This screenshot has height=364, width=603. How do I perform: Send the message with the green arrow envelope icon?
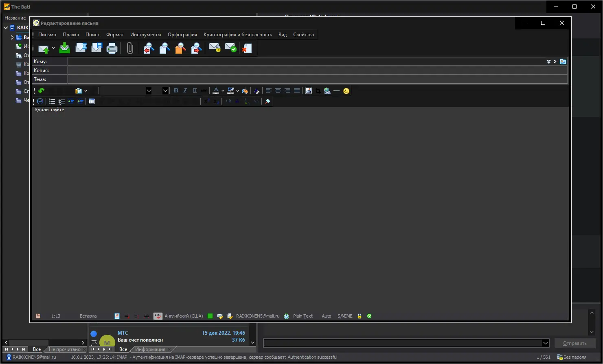click(x=43, y=48)
